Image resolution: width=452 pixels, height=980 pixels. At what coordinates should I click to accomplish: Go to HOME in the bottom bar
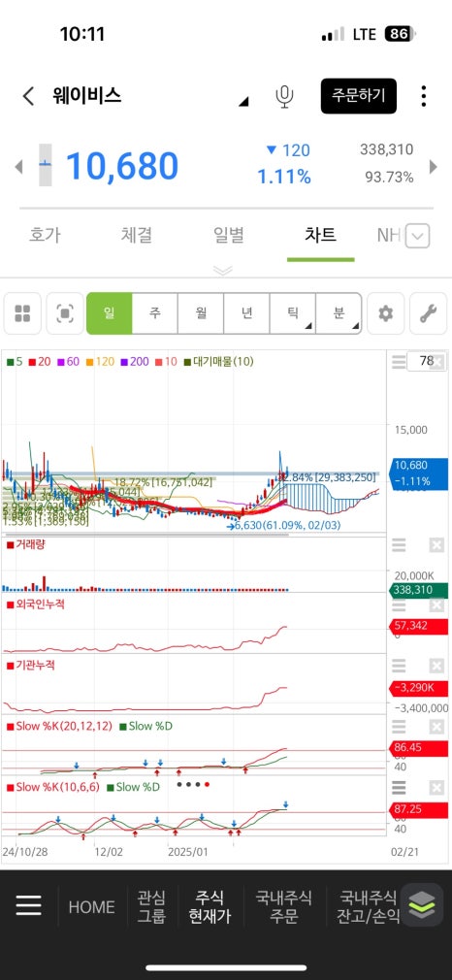pos(91,907)
